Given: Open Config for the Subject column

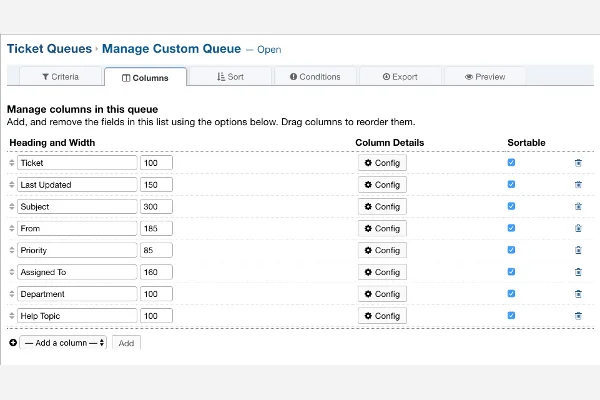Looking at the screenshot, I should tap(382, 206).
